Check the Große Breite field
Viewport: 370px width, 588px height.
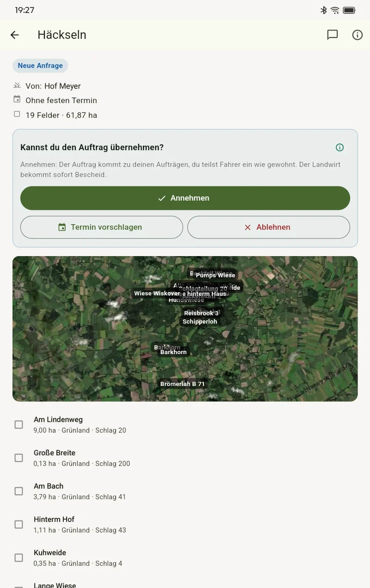[x=19, y=458]
